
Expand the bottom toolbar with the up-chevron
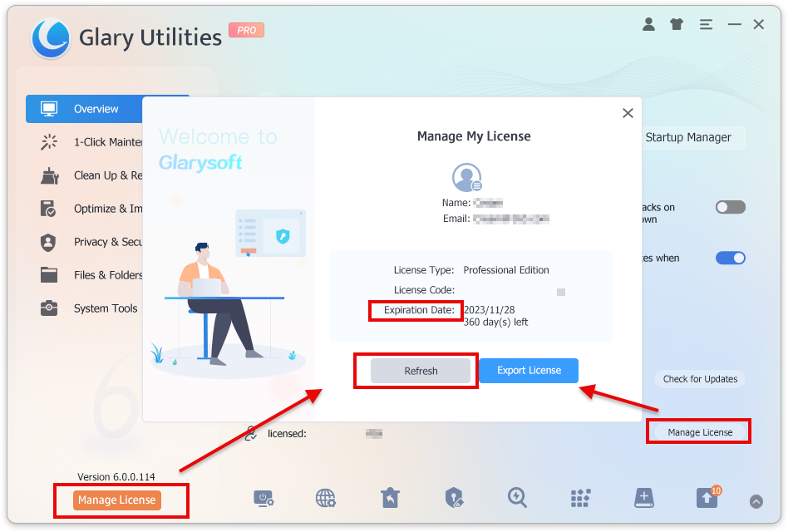756,501
